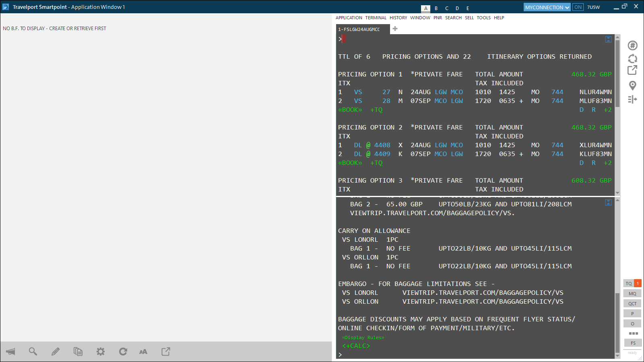Click D link under pricing option 2
Viewport: 644px width, 362px height.
582,163
